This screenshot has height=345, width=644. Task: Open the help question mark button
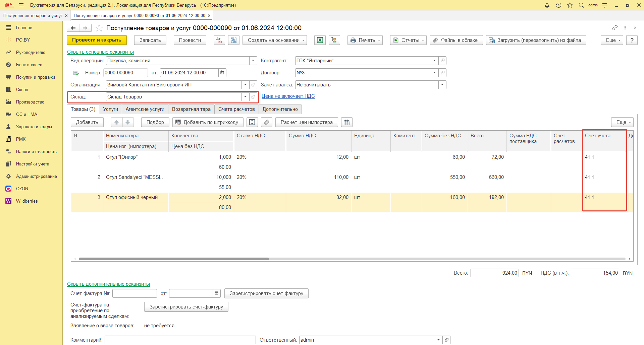tap(632, 40)
